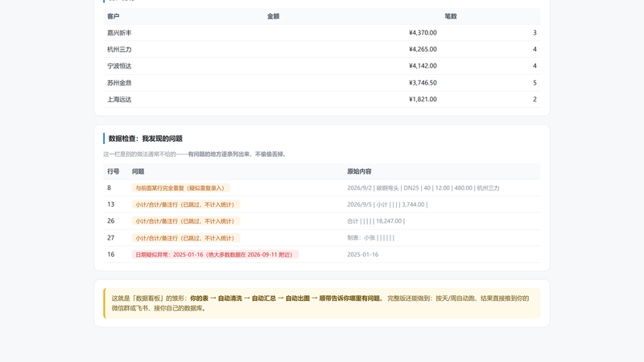This screenshot has height=362, width=644.
Task: Click the 笔数 column header
Action: 451,16
